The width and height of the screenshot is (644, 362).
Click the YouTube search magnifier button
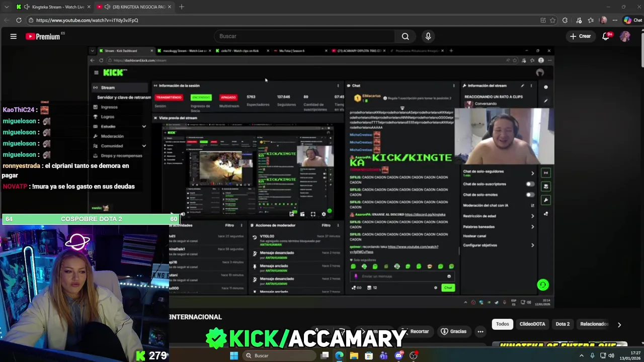[x=405, y=36]
